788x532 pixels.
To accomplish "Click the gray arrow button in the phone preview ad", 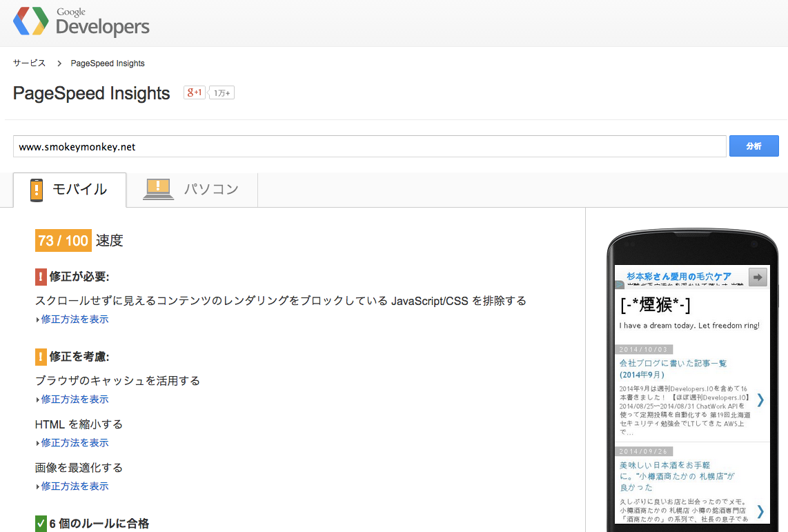I will coord(758,277).
